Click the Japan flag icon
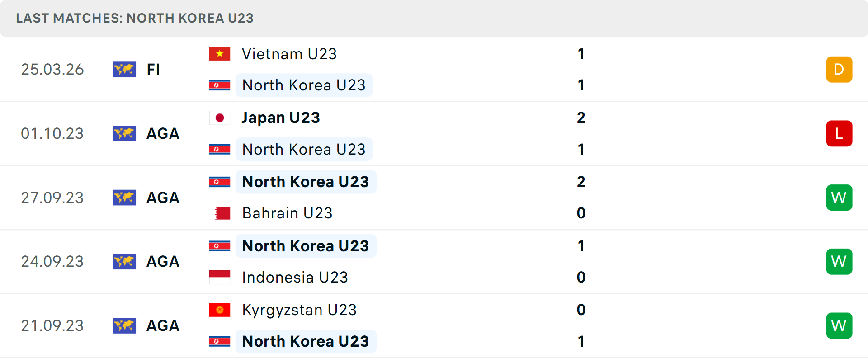 [x=220, y=118]
